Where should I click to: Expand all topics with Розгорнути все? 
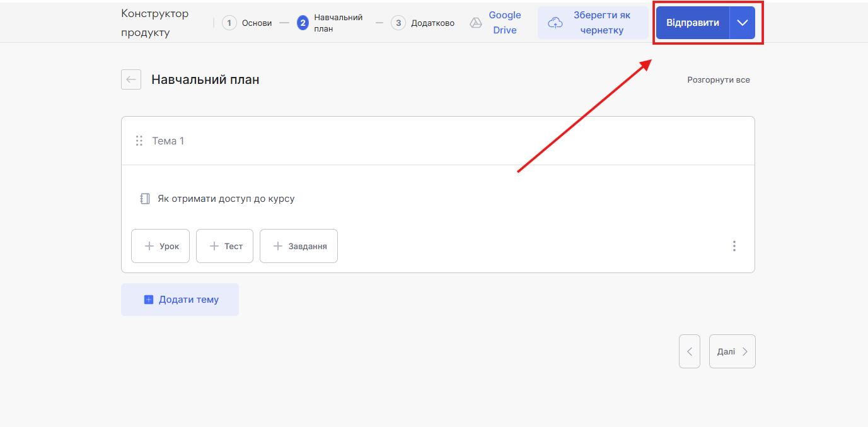(x=718, y=80)
